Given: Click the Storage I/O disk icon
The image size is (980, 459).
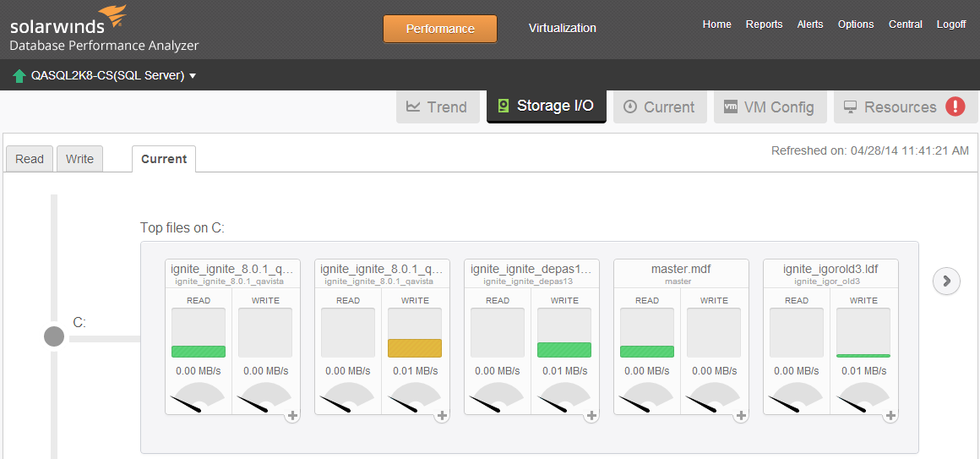Looking at the screenshot, I should pyautogui.click(x=504, y=106).
